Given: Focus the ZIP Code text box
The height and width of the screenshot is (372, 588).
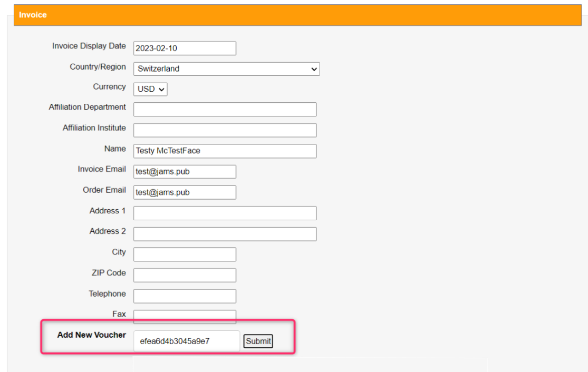Looking at the screenshot, I should coord(185,275).
